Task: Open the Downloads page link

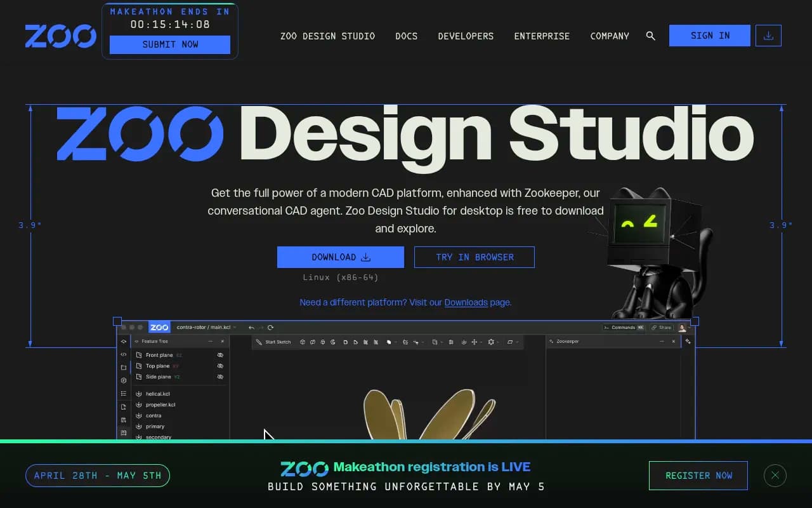Action: pyautogui.click(x=466, y=302)
